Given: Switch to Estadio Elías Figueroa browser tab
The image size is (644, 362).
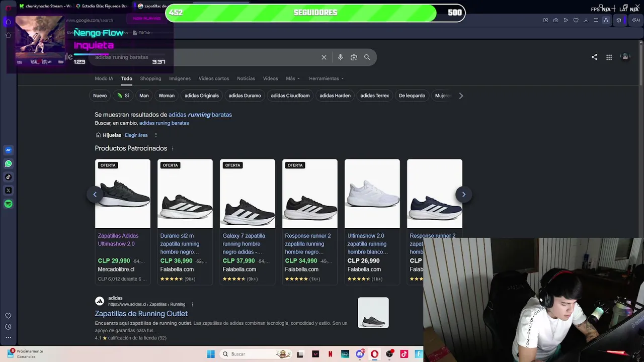Looking at the screenshot, I should coord(103,6).
